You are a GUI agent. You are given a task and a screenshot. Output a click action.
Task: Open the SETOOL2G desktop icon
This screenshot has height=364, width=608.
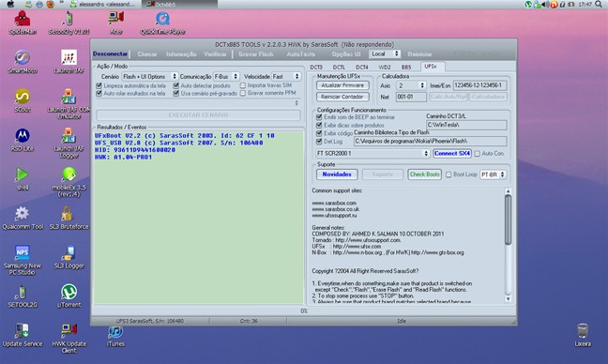pos(23,296)
